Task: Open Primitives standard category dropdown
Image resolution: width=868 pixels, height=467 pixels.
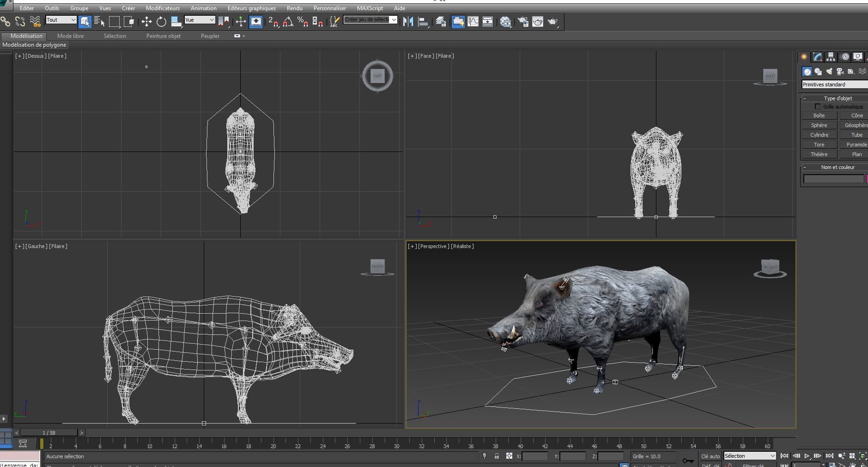Action: tap(835, 85)
